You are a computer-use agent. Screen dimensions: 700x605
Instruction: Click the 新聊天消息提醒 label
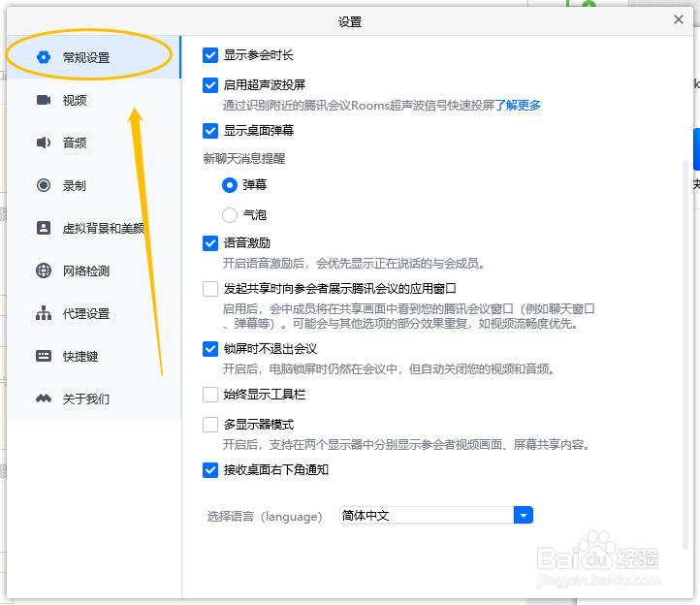tap(244, 158)
